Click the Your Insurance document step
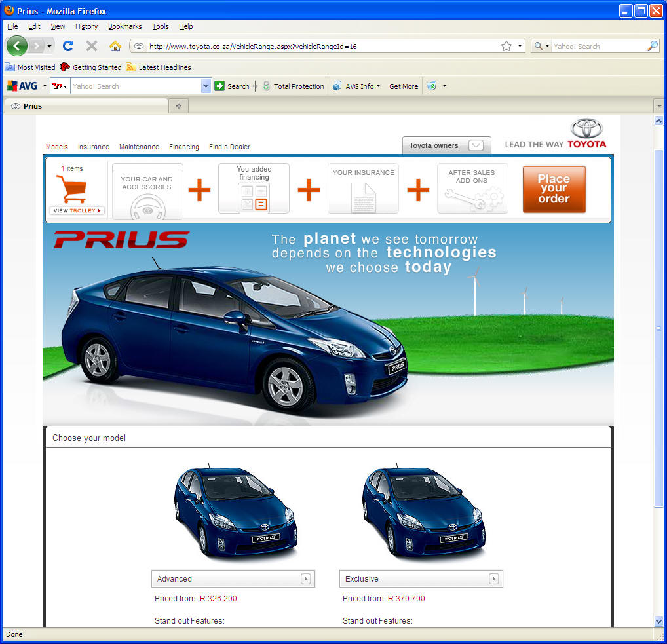Viewport: 667px width, 644px height. 363,189
